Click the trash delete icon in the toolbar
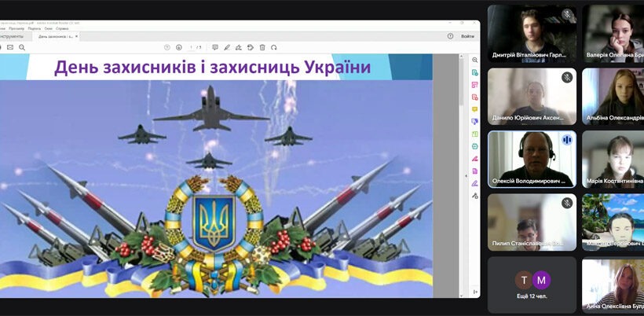Image resolution: width=644 pixels, height=316 pixels. (x=262, y=47)
